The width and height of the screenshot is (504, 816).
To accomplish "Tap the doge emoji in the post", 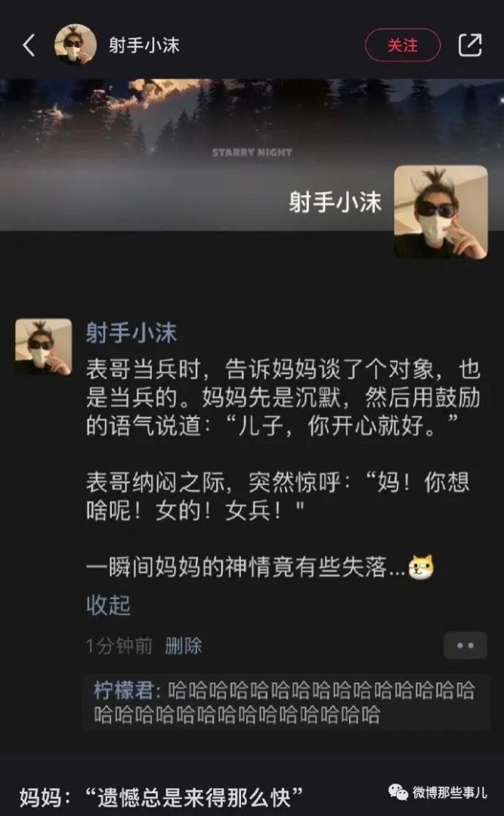I will coord(421,567).
